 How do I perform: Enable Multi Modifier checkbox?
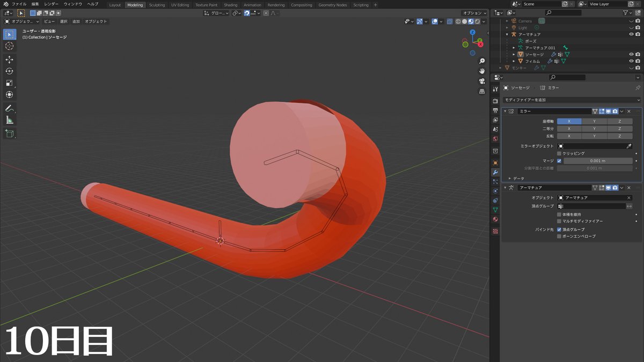coord(559,221)
